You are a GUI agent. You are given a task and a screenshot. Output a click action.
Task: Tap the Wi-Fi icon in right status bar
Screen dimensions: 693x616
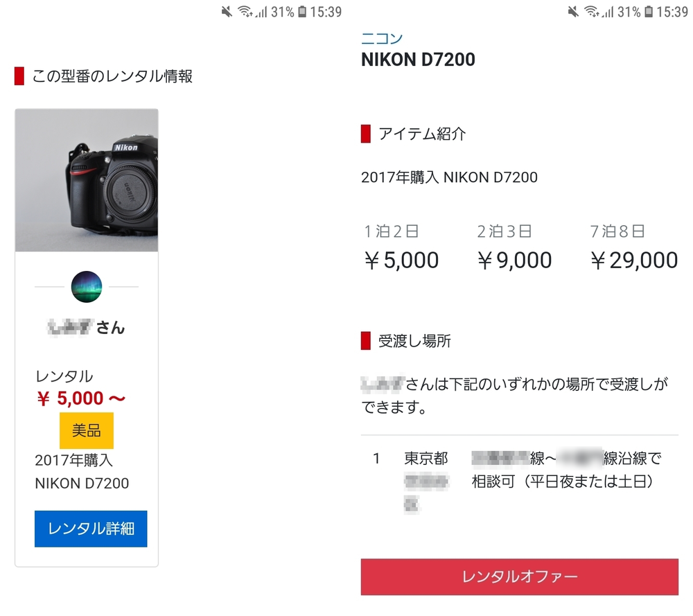590,12
